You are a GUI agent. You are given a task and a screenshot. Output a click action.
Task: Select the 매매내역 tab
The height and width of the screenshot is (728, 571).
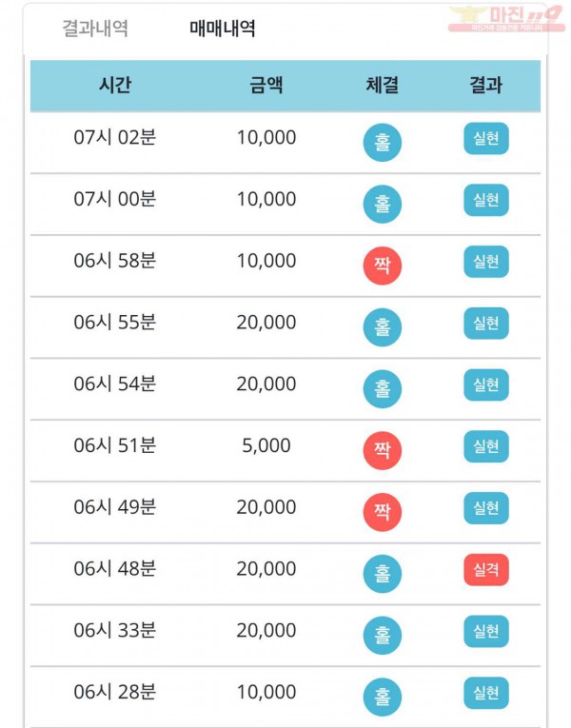click(x=223, y=29)
